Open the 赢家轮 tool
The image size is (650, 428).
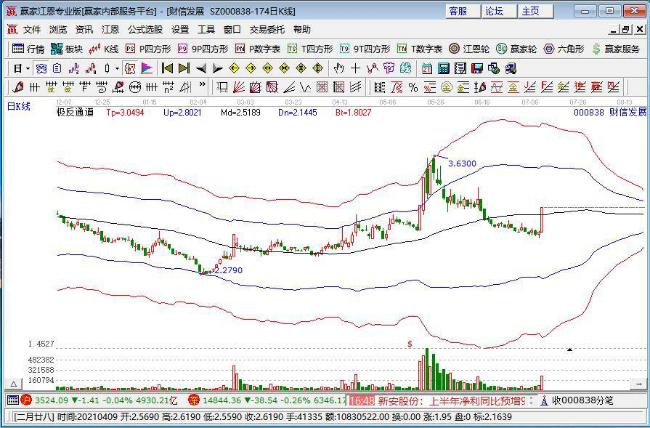tap(519, 48)
